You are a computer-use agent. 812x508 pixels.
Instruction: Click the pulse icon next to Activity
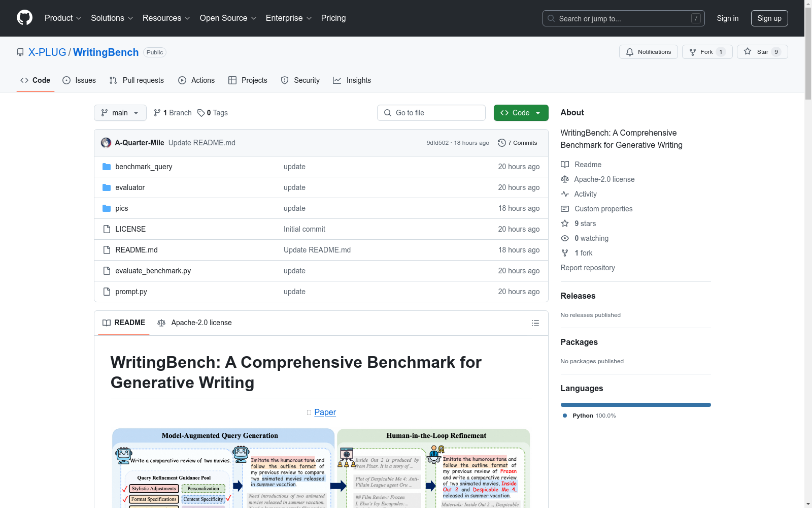click(x=565, y=194)
